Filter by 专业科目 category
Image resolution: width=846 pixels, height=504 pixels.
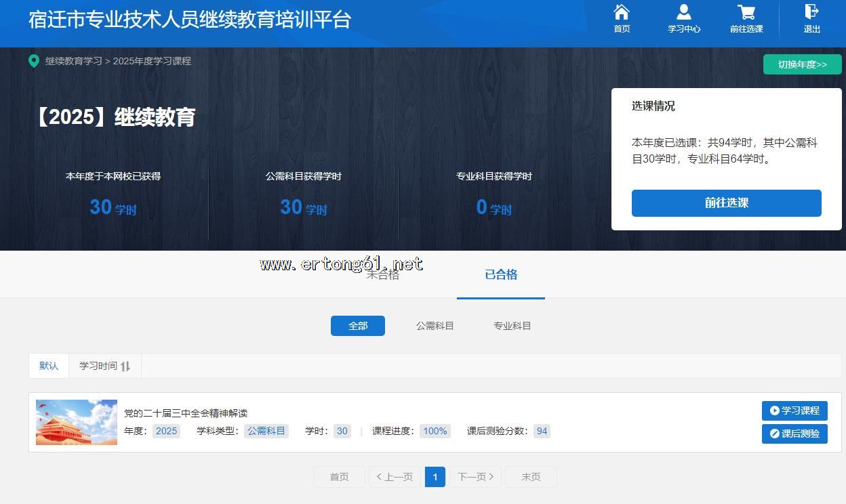click(x=512, y=326)
